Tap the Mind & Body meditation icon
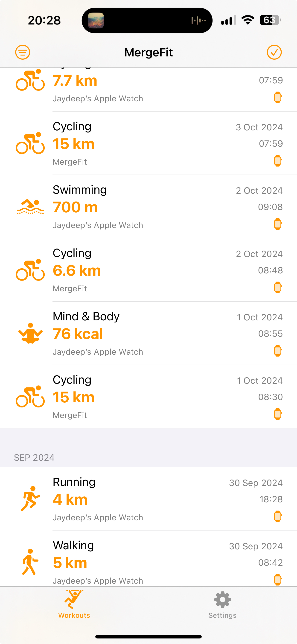This screenshot has height=644, width=297. tap(30, 333)
